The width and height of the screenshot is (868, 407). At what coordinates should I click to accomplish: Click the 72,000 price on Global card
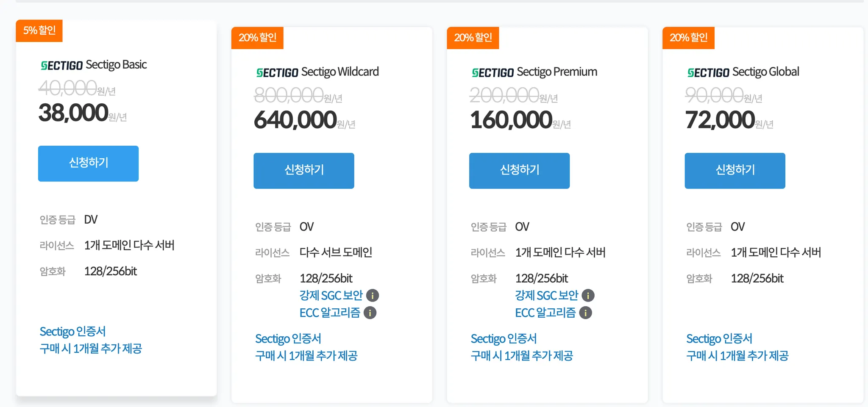[x=720, y=120]
